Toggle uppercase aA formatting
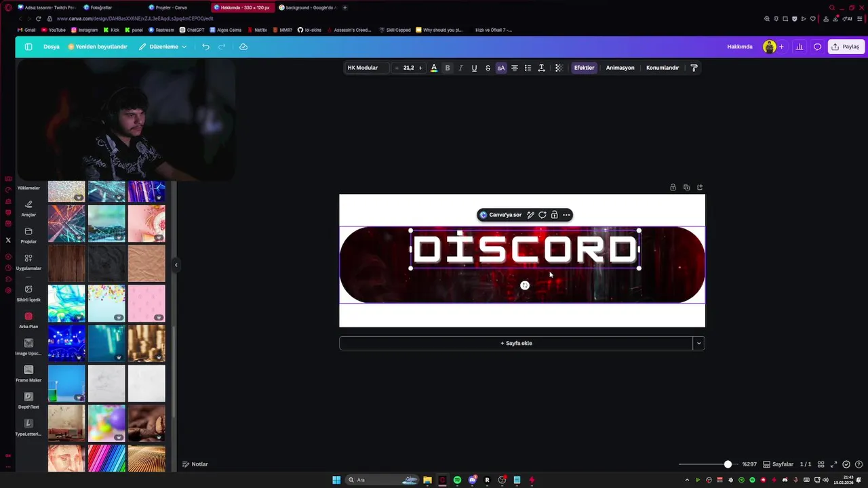The height and width of the screenshot is (488, 868). point(501,68)
